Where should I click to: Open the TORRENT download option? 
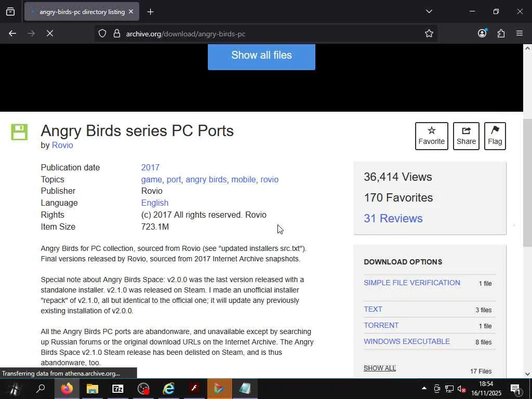point(381,325)
